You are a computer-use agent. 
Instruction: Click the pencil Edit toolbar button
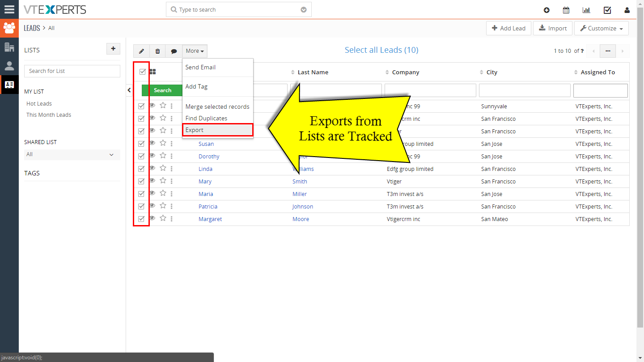141,51
